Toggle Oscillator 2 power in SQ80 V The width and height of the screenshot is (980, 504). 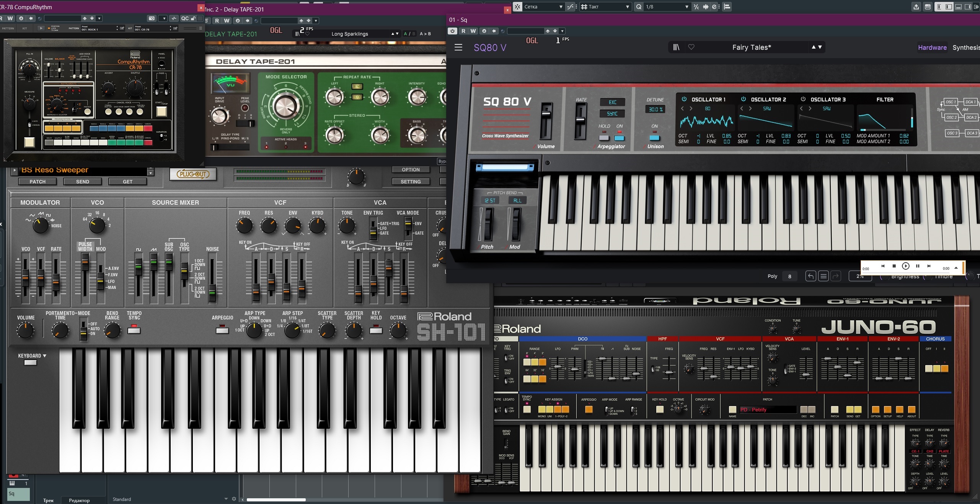coord(743,99)
